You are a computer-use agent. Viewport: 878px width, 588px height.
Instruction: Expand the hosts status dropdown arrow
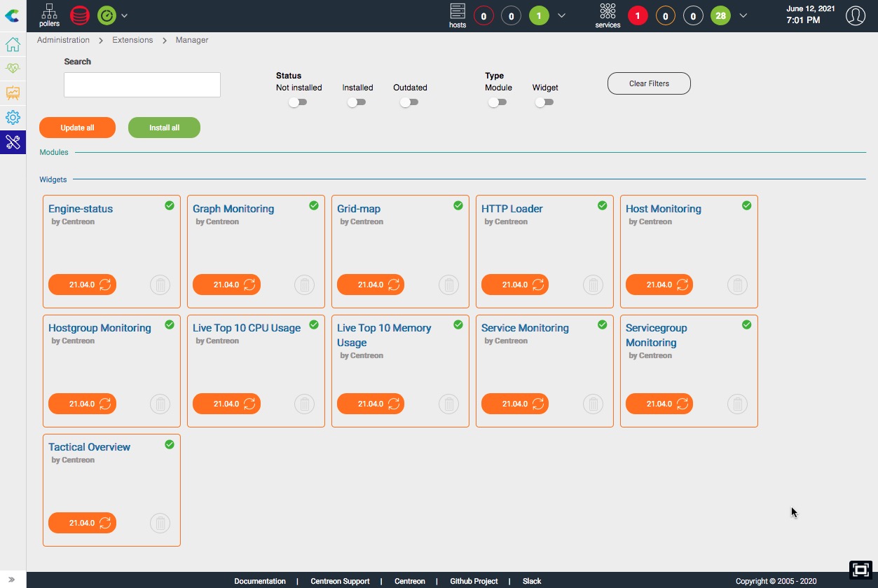[562, 15]
